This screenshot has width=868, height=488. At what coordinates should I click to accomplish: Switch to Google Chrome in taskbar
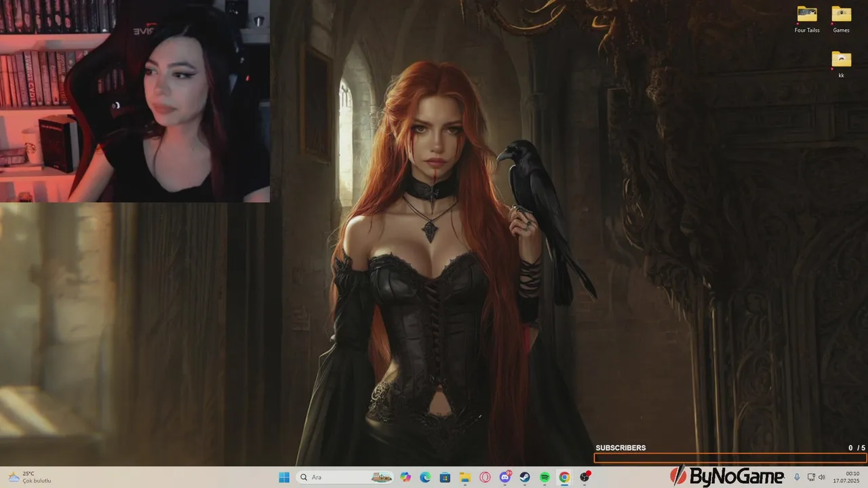[564, 477]
